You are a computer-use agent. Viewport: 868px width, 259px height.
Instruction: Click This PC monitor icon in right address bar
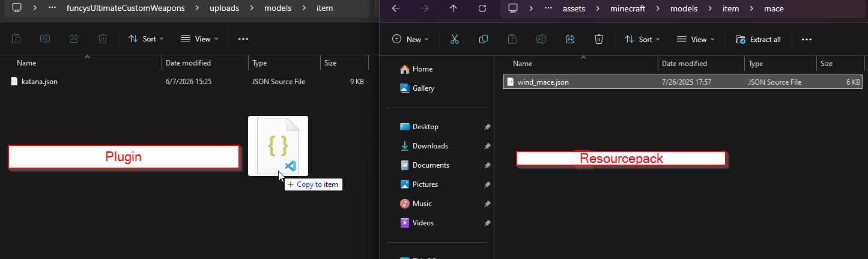(512, 8)
